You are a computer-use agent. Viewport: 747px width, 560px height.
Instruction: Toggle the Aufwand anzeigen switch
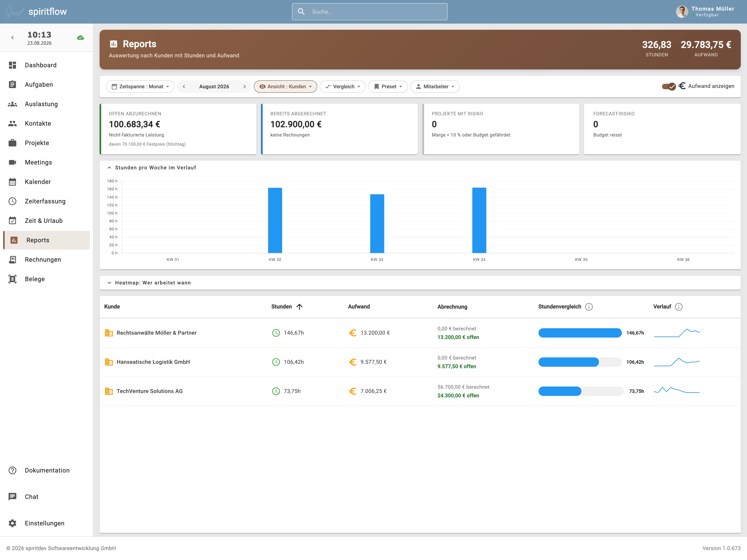click(x=669, y=86)
